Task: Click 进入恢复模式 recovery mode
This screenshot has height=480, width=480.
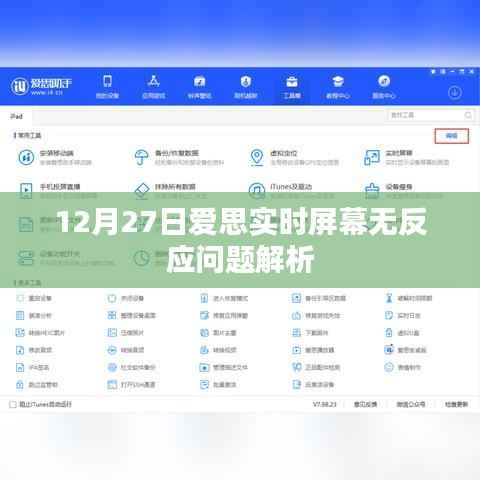Action: [x=224, y=298]
